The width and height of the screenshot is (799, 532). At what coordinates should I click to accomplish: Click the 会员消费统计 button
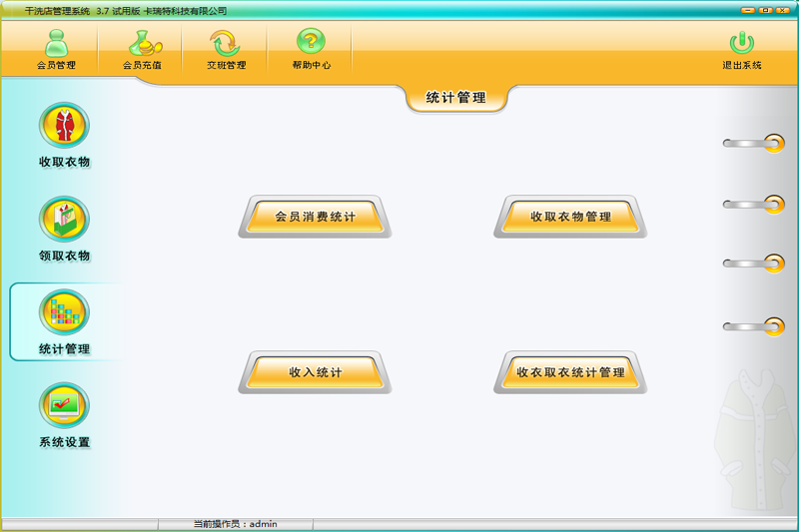pyautogui.click(x=315, y=217)
